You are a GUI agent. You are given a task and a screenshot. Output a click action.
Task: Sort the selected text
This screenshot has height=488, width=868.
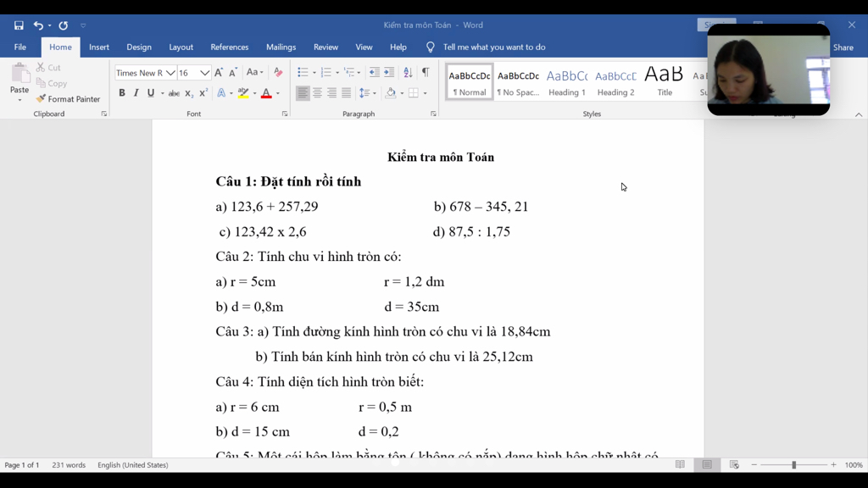[x=408, y=73]
